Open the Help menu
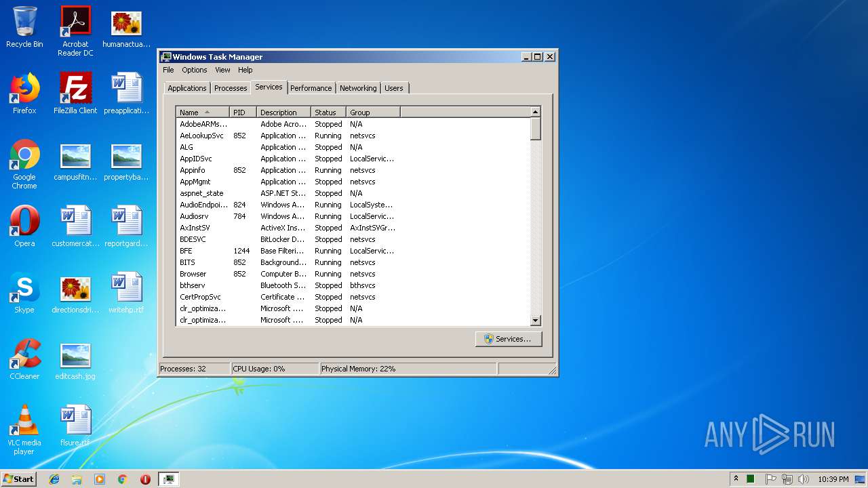868x488 pixels. [245, 70]
